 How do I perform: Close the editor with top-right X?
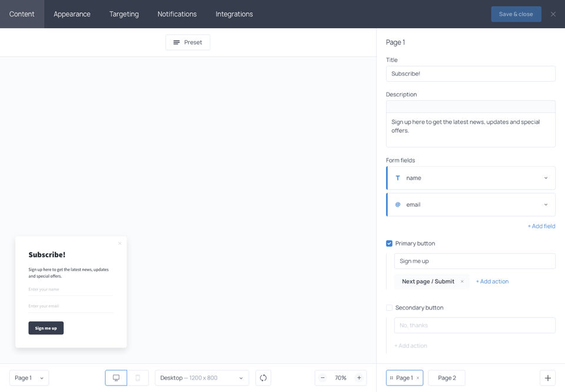553,14
